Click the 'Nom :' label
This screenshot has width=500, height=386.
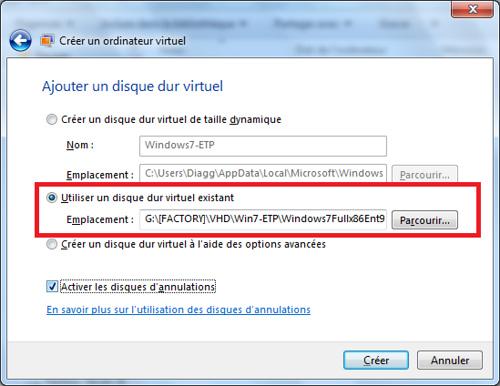[80, 145]
